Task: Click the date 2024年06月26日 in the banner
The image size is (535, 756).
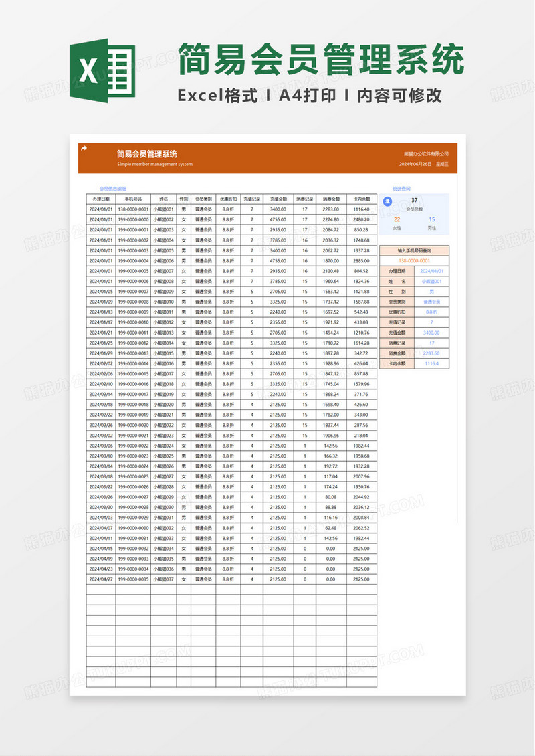Action: click(x=415, y=165)
